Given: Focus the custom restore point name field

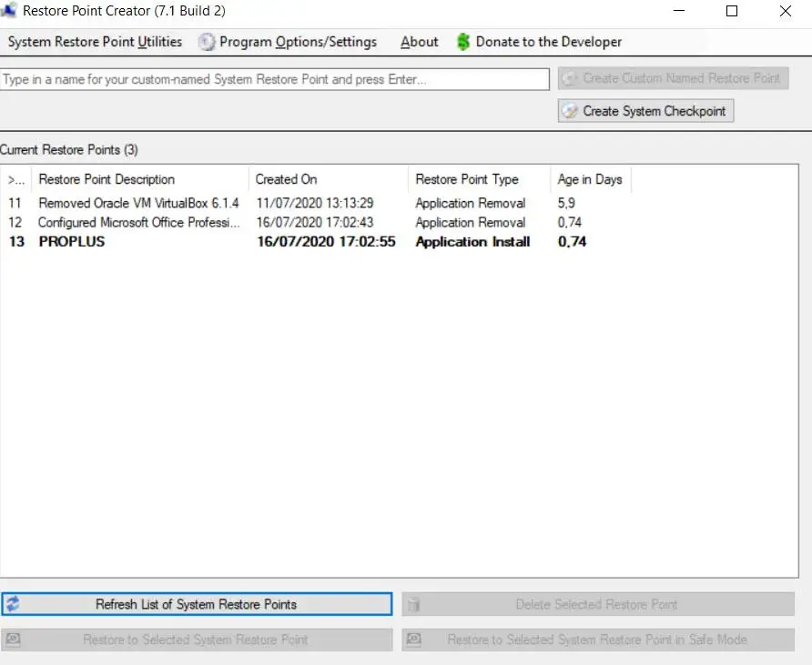Looking at the screenshot, I should pos(275,79).
